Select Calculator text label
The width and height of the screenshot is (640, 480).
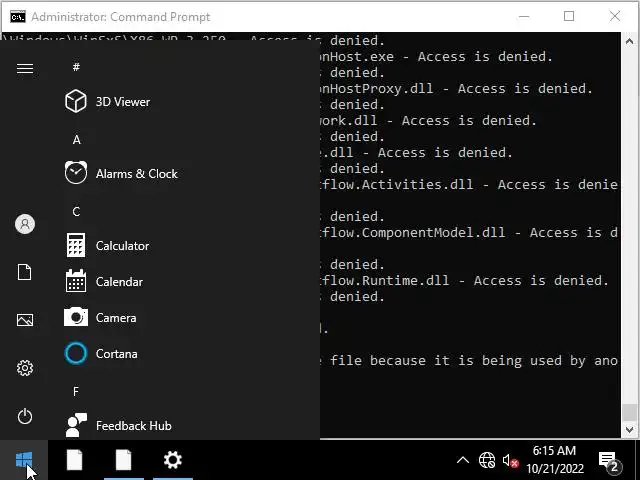[x=122, y=246]
